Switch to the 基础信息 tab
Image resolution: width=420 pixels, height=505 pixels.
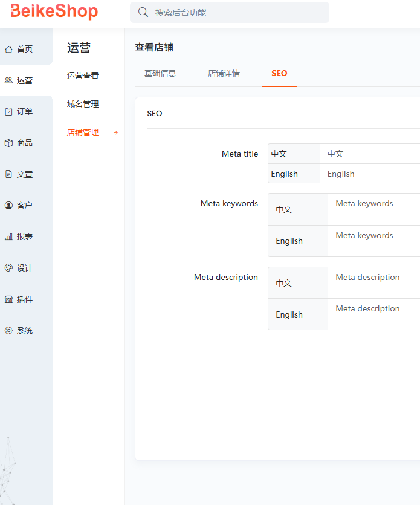(160, 73)
